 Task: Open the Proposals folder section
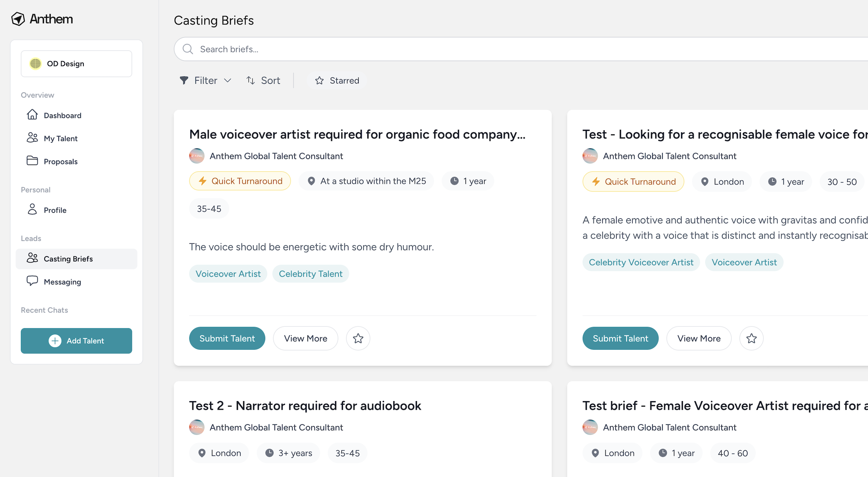(x=60, y=161)
